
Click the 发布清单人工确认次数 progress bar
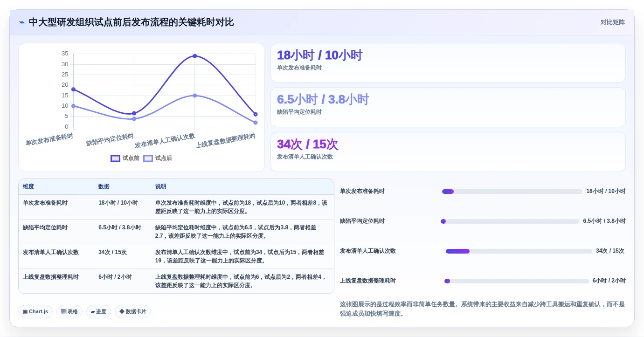coord(519,251)
